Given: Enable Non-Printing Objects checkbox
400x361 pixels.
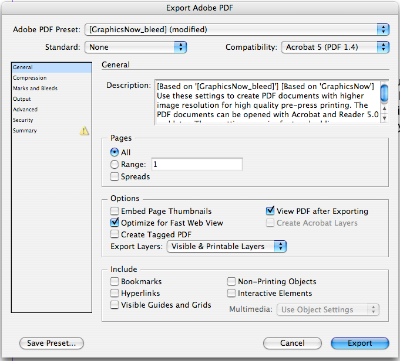Looking at the screenshot, I should (x=231, y=281).
